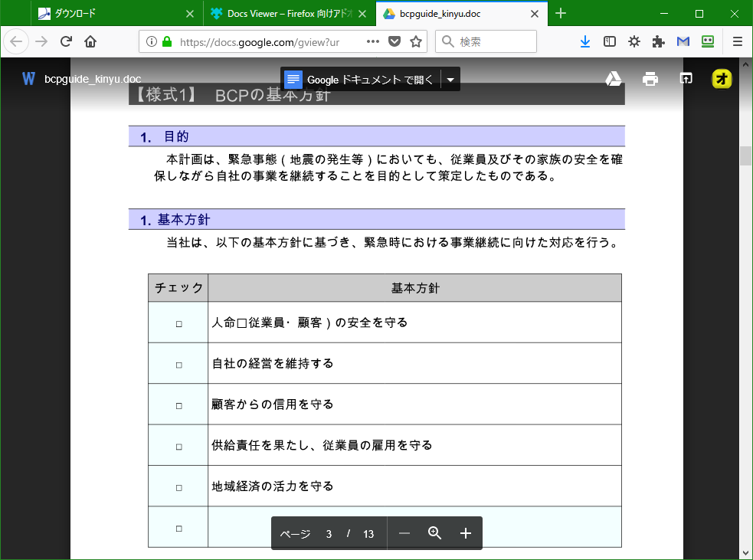Select the bcpguide_kinyu.doc tab
The image size is (753, 560).
pos(461,14)
